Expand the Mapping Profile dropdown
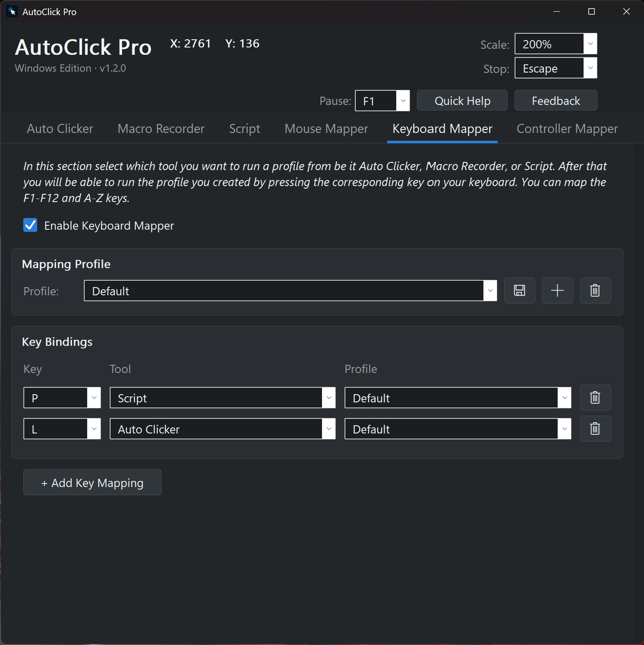This screenshot has width=644, height=645. tap(290, 291)
